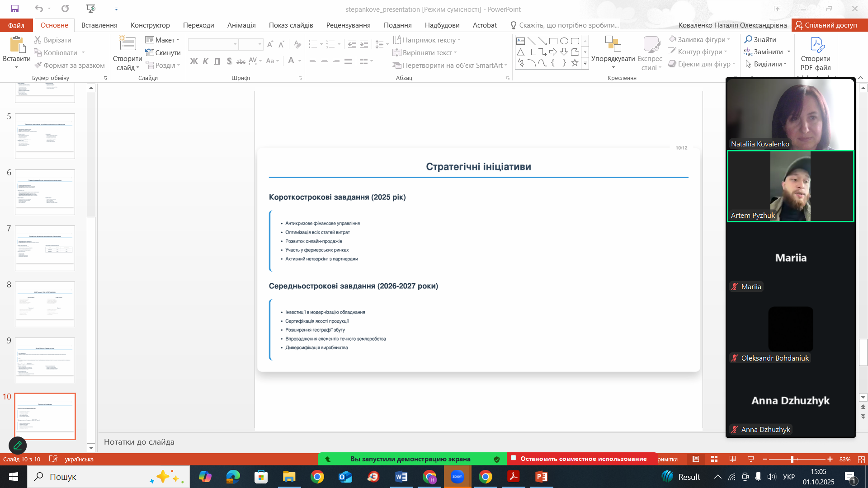Click the zoom slider in status bar
Viewport: 868px width, 488px height.
[x=793, y=459]
